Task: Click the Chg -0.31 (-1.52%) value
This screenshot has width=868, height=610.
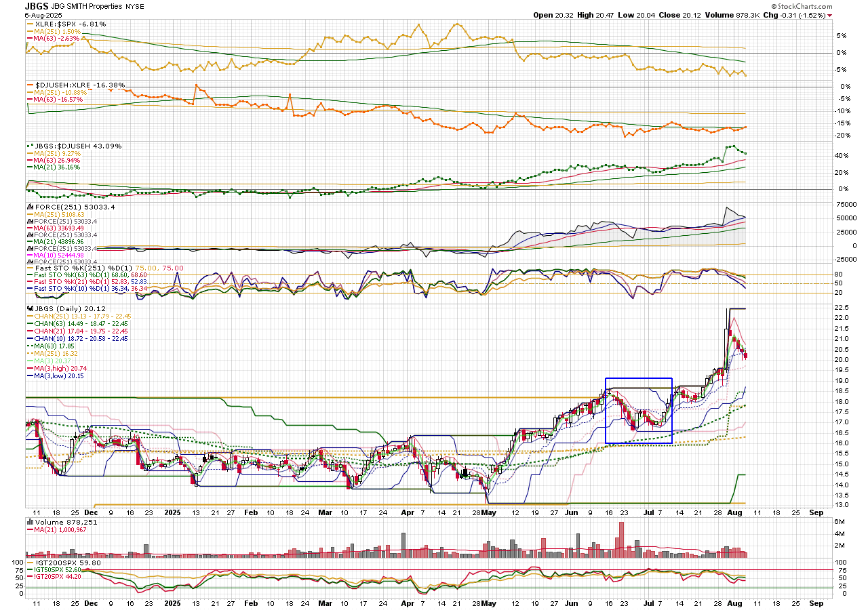Action: pyautogui.click(x=793, y=15)
